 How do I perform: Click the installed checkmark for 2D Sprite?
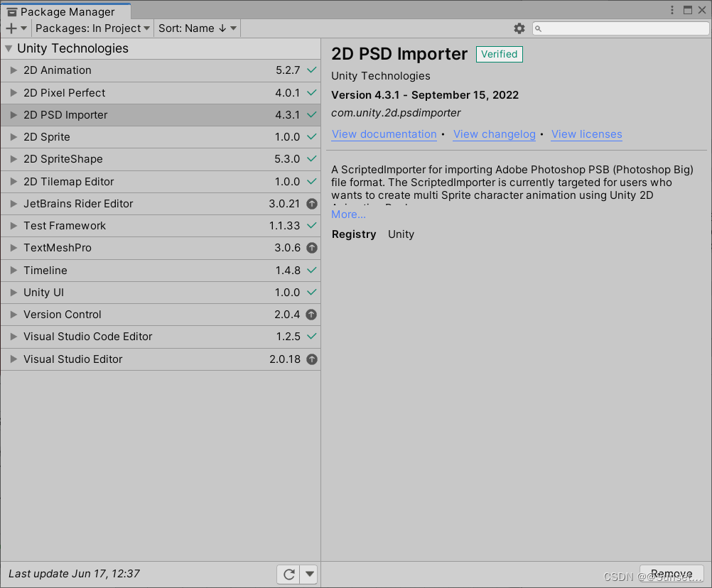tap(311, 136)
